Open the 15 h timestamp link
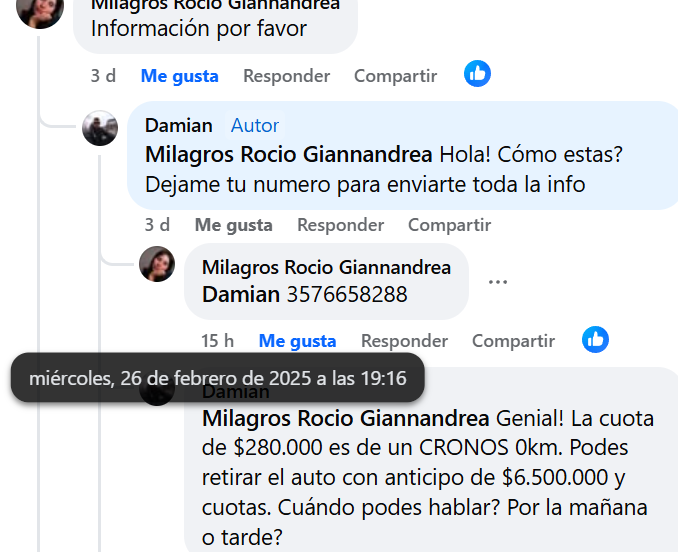This screenshot has width=678, height=552. tap(217, 341)
